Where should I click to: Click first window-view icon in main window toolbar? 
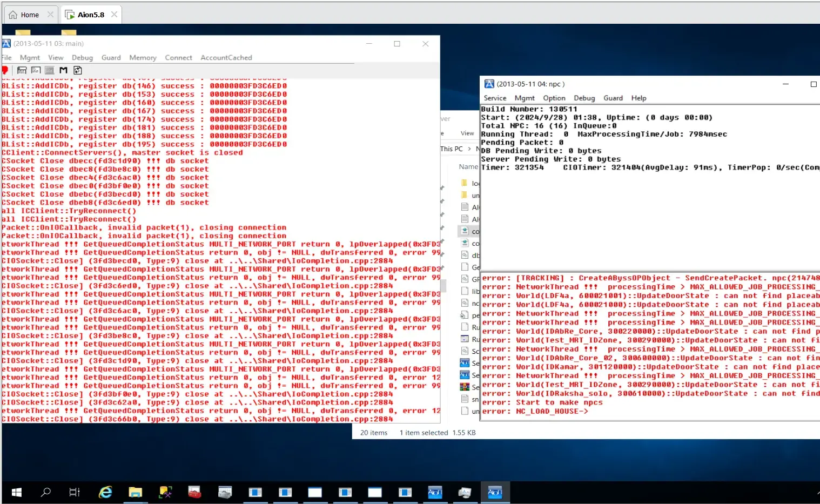coord(22,70)
